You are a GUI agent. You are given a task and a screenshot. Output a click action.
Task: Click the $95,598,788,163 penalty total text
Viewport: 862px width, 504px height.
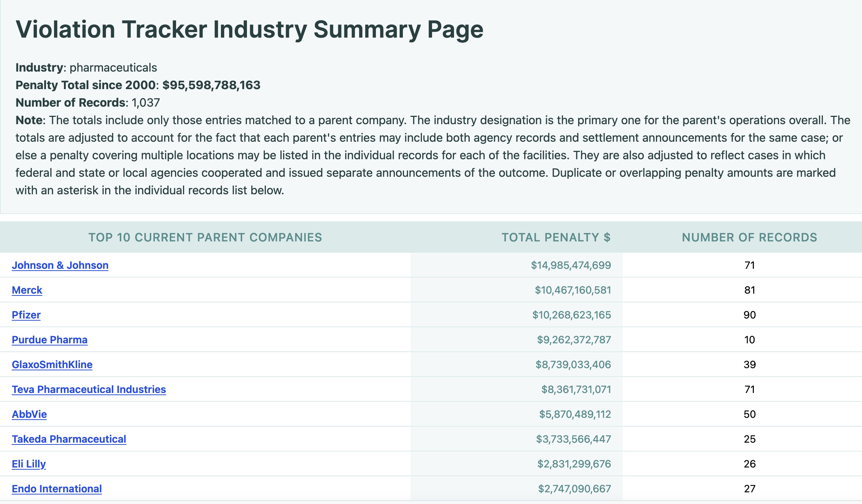coord(211,85)
